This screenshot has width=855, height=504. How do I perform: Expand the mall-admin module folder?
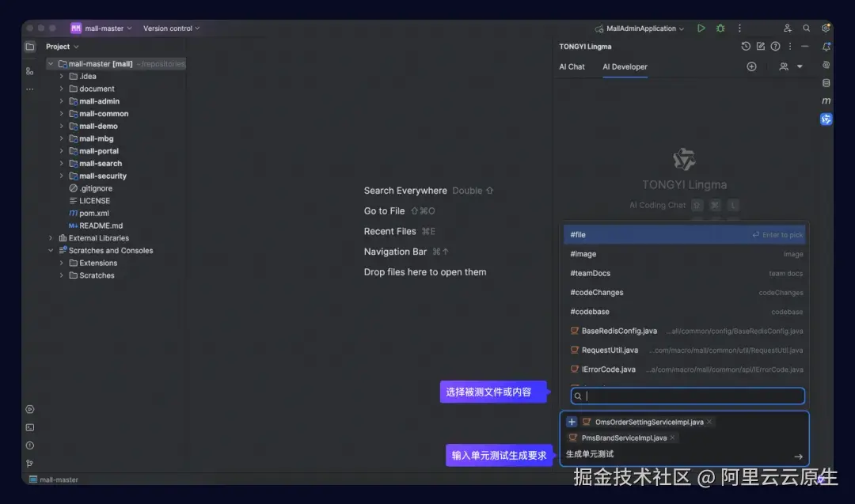click(62, 101)
